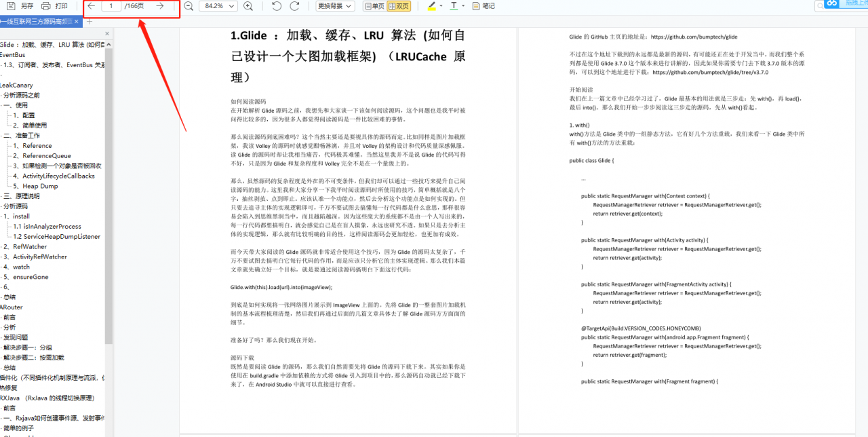868x437 pixels.
Task: Click the zoom in magnifier icon
Action: click(248, 6)
